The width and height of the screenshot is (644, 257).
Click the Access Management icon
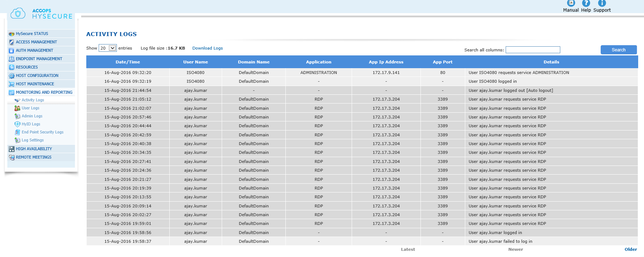coord(12,42)
